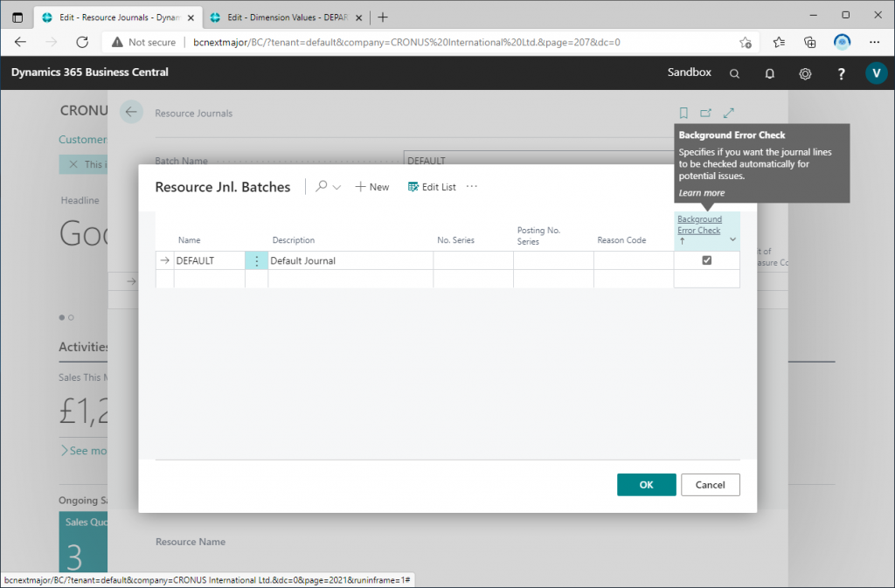Open the page in new window icon
Image resolution: width=895 pixels, height=588 pixels.
coord(706,113)
